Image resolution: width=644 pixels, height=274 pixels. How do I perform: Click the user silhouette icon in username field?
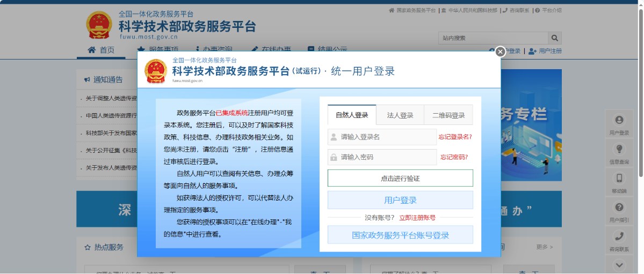point(334,137)
